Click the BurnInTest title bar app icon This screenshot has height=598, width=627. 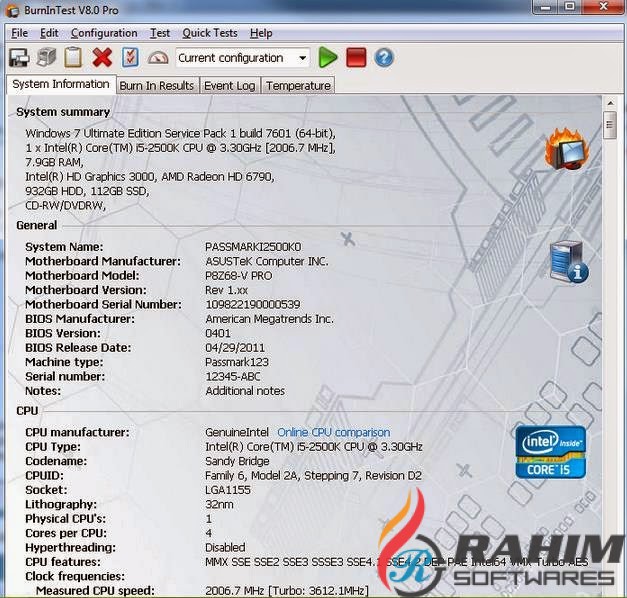(x=12, y=11)
